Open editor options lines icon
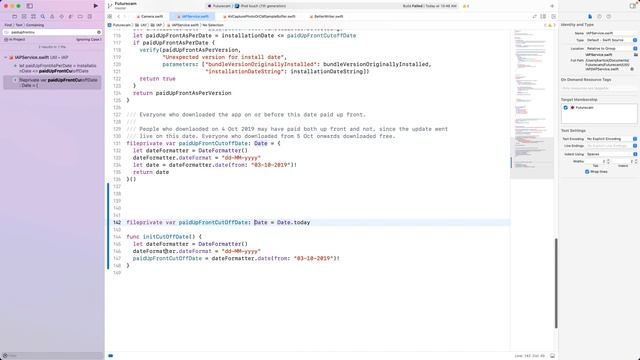Screen dimensions: 640x360 coord(543,16)
